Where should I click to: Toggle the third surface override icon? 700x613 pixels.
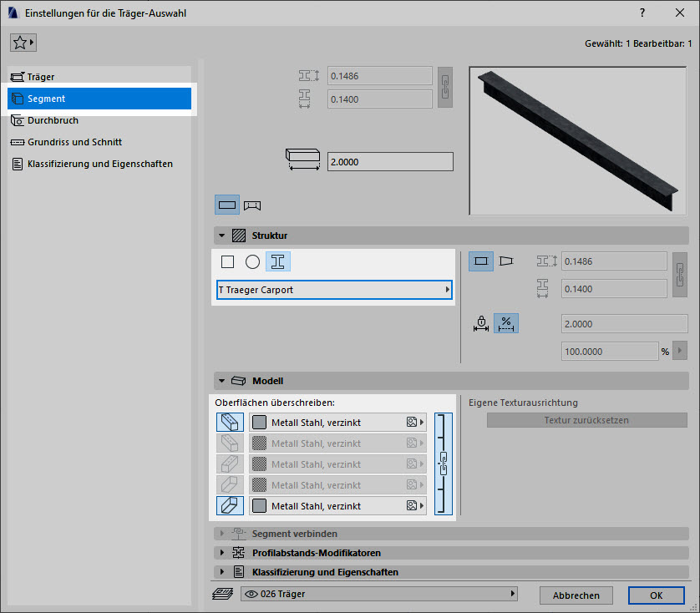[x=230, y=464]
